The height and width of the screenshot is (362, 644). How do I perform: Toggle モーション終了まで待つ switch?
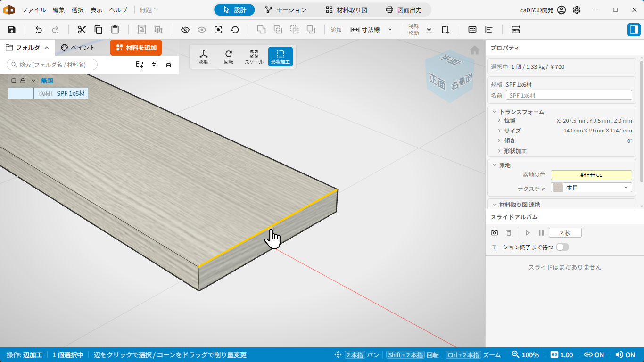click(562, 247)
